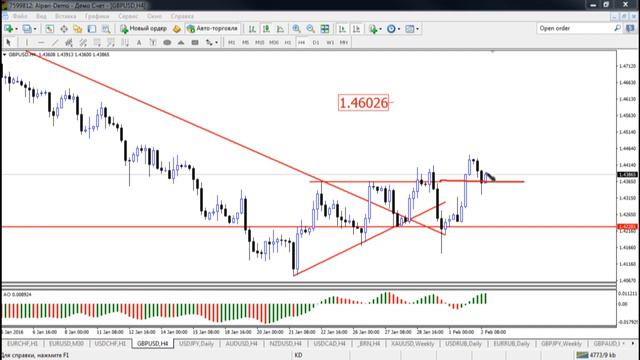Toggle the Market Watch window icon
Screen dimensions: 640x360
pos(49,29)
